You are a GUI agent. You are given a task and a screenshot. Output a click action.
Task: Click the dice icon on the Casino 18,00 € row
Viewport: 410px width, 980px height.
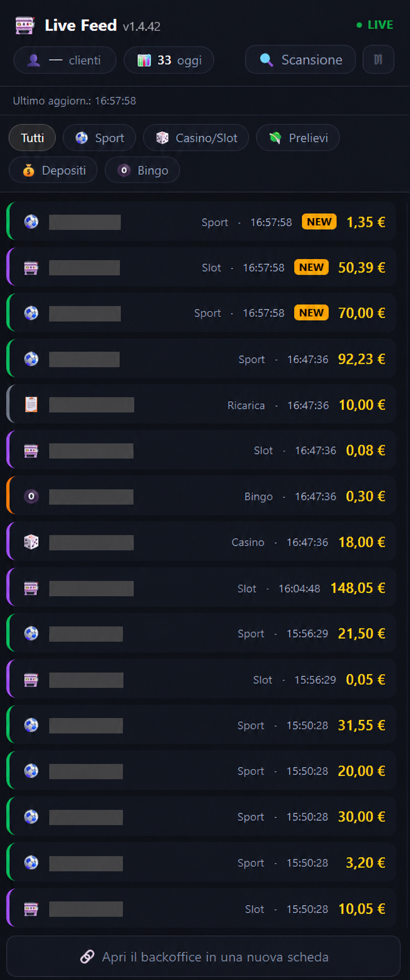click(x=31, y=543)
